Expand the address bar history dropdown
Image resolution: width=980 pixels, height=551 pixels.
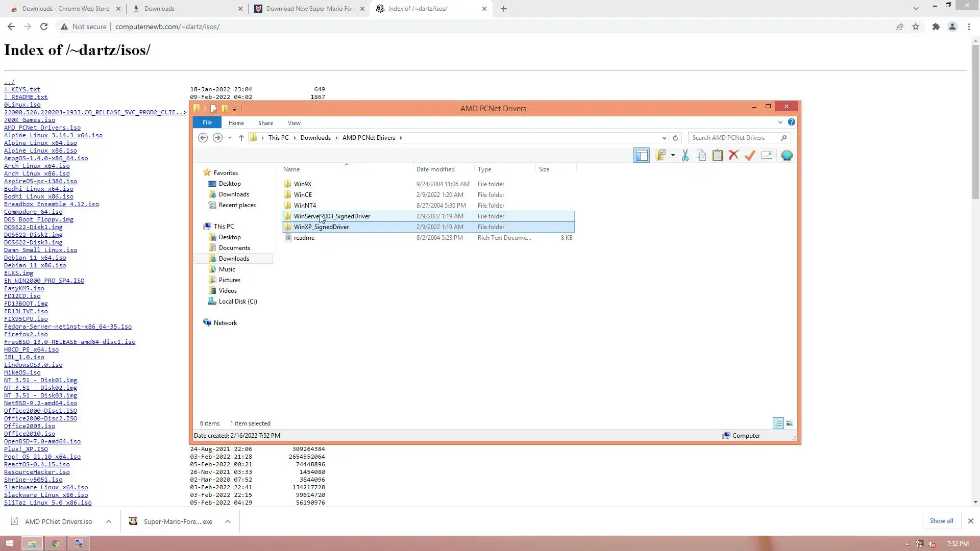tap(664, 138)
